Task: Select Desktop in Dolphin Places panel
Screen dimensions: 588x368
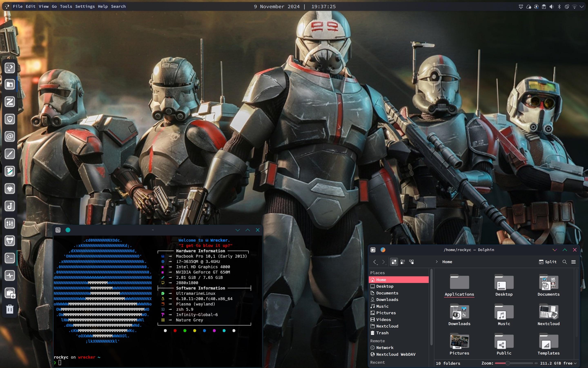Action: point(399,286)
